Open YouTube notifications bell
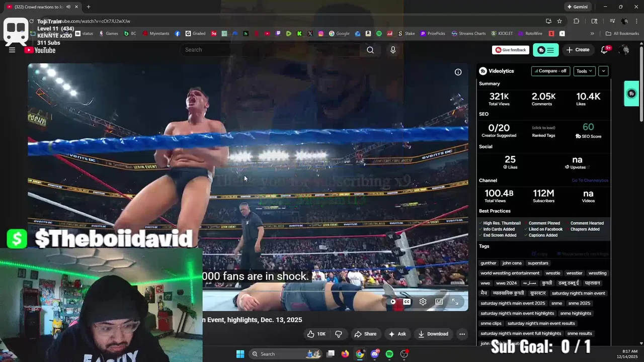This screenshot has height=362, width=644. pos(605,50)
